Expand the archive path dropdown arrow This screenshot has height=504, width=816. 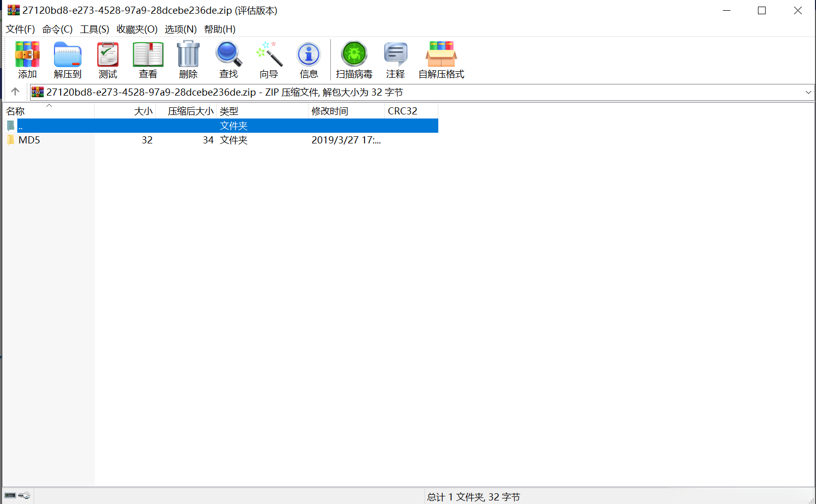(808, 92)
